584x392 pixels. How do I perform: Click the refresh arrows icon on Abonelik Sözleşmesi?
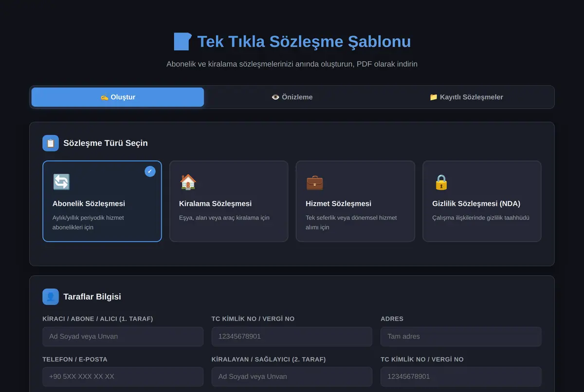pos(61,182)
